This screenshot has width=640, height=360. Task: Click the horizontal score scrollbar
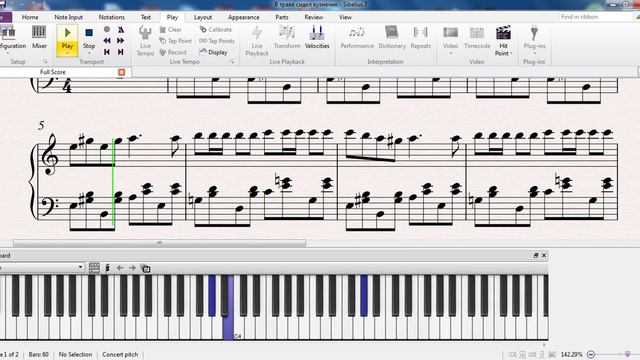coord(160,243)
